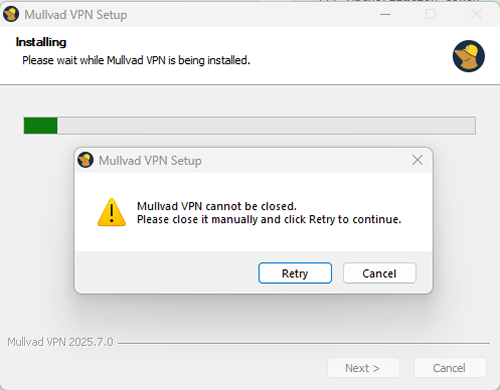Viewport: 500px width, 390px height.
Task: Click the 'Please close it manually' message line
Action: click(x=269, y=219)
